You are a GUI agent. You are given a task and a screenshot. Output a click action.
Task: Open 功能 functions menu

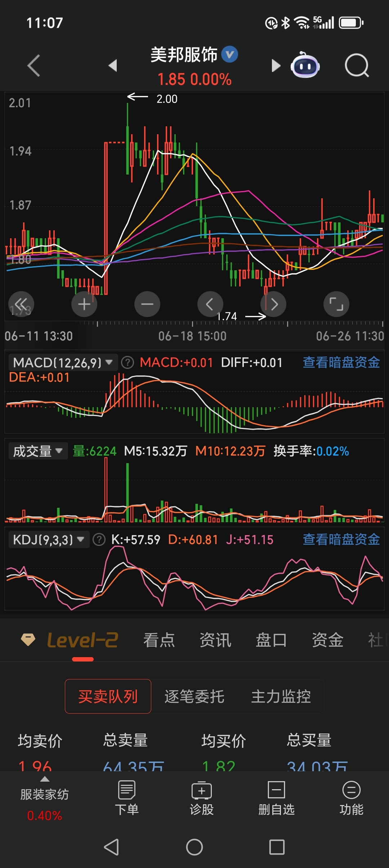pyautogui.click(x=352, y=798)
